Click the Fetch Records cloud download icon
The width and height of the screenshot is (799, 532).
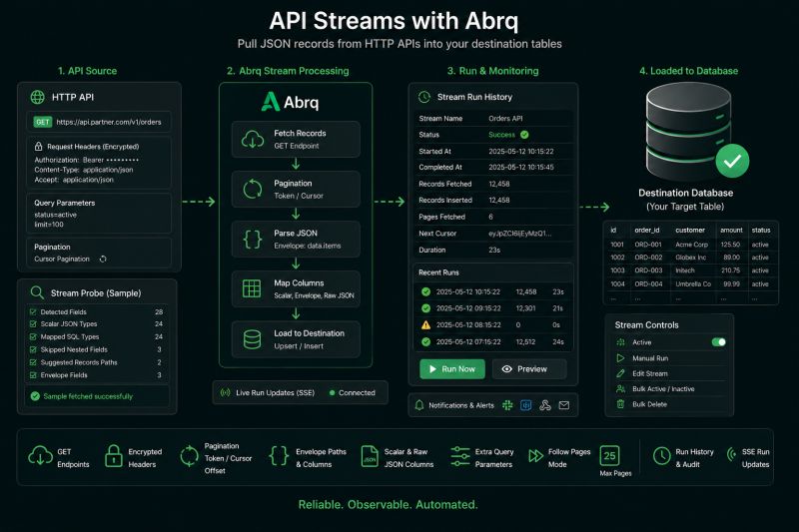(253, 139)
